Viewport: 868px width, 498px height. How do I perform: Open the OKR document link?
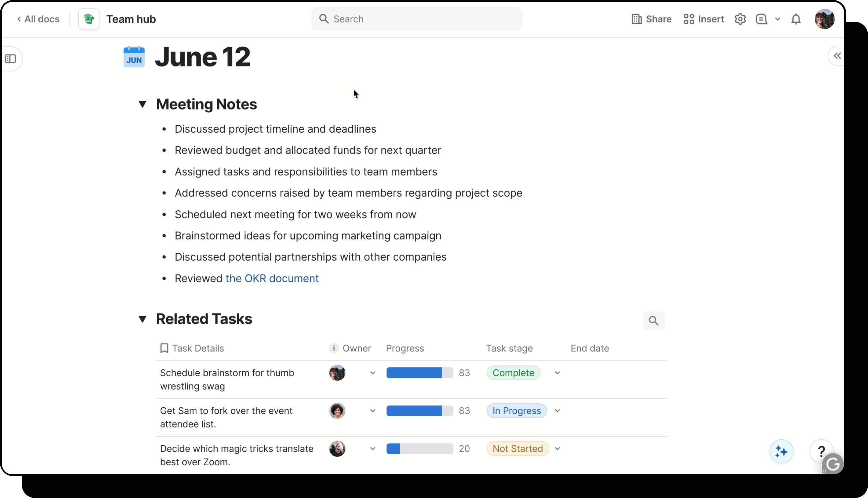click(x=272, y=278)
